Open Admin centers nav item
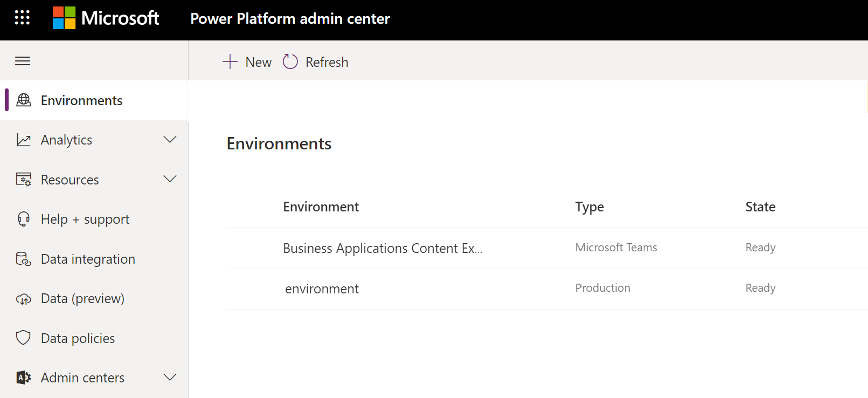This screenshot has height=398, width=868. coord(94,378)
